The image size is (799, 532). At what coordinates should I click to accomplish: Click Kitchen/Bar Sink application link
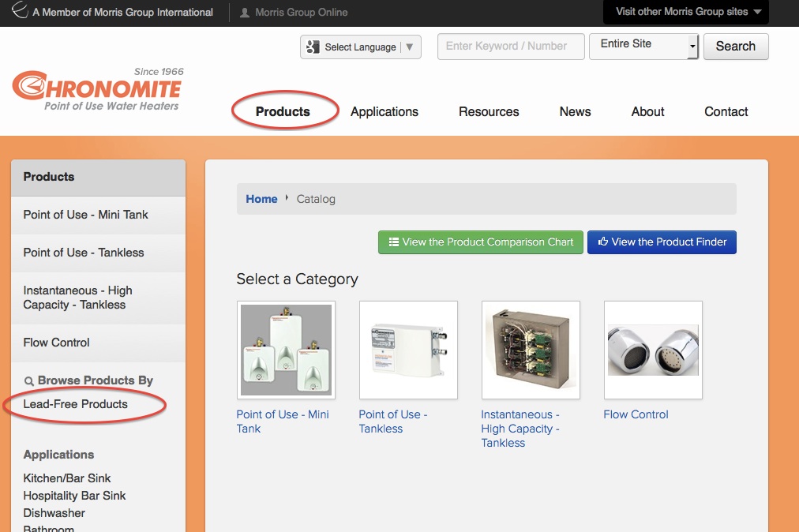tap(67, 478)
